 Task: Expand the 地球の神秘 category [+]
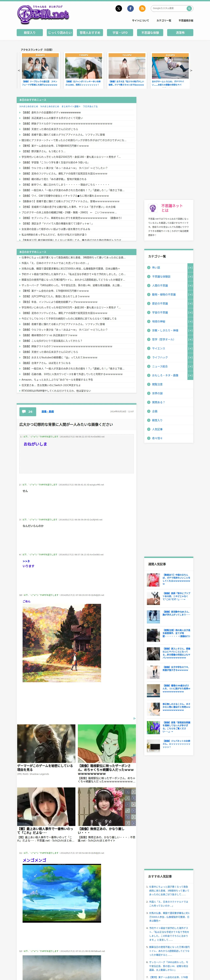pos(190,321)
